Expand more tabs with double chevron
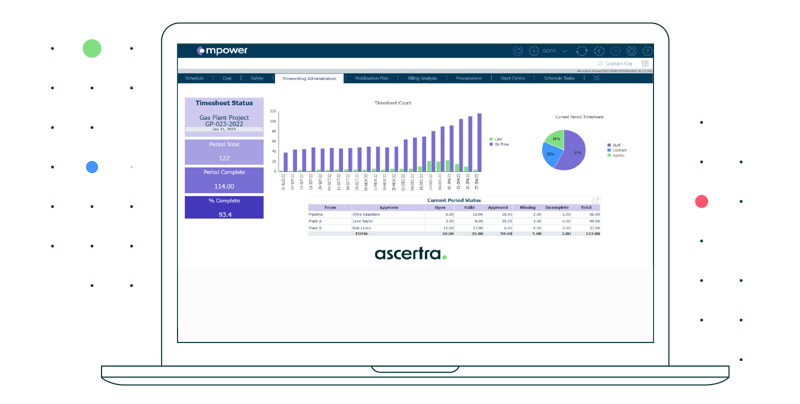The width and height of the screenshot is (800, 404). pyautogui.click(x=596, y=78)
